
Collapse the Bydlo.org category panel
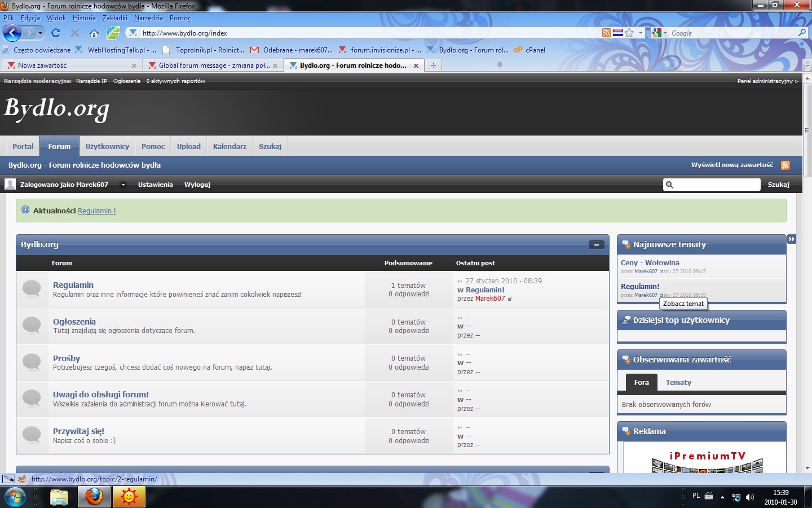(x=596, y=244)
